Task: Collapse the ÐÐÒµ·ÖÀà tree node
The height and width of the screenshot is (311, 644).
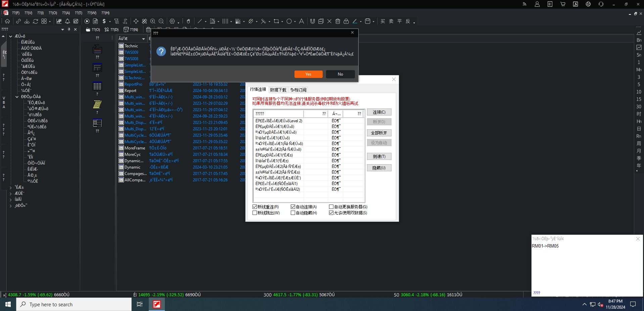Action: coord(17,97)
